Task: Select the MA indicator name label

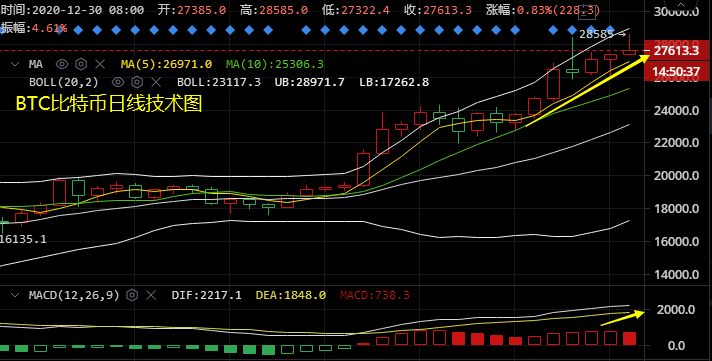Action: point(36,64)
